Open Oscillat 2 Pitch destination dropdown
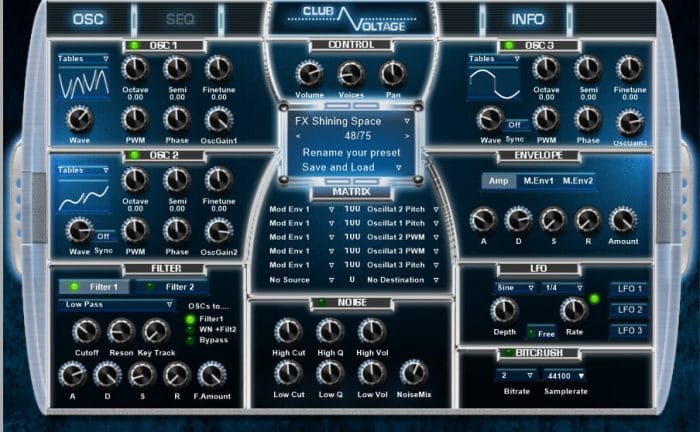700x432 pixels. [x=403, y=209]
